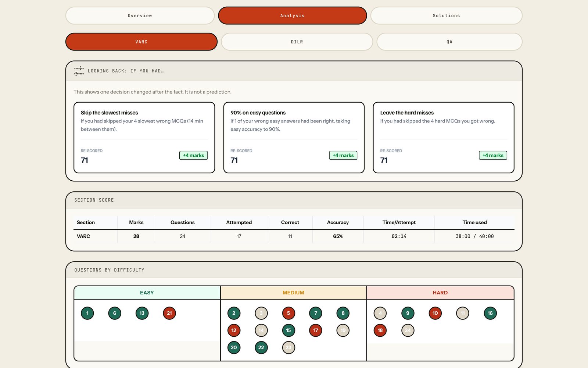588x368 pixels.
Task: Switch to the DILR section tab
Action: 297,42
